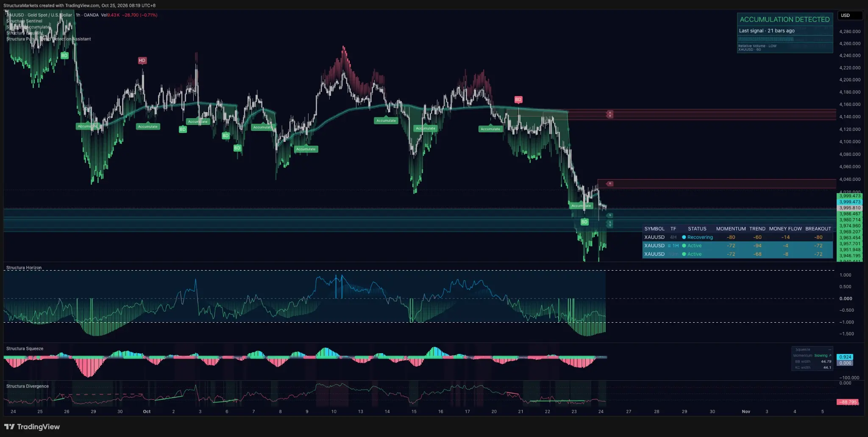Viewport: 868px width, 437px height.
Task: Click the 0.924 squeeze value label
Action: 845,357
